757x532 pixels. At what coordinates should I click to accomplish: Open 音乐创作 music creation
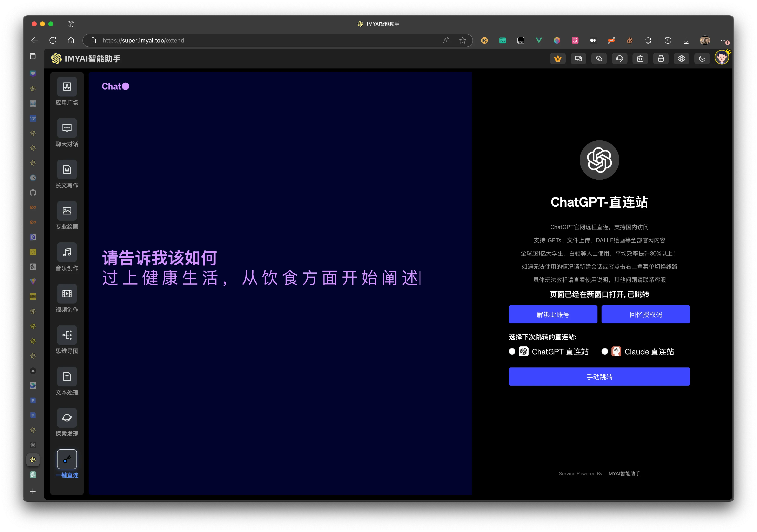coord(67,257)
